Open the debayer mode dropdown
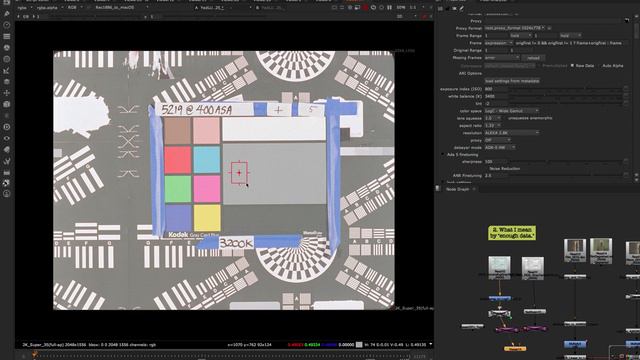 500,147
